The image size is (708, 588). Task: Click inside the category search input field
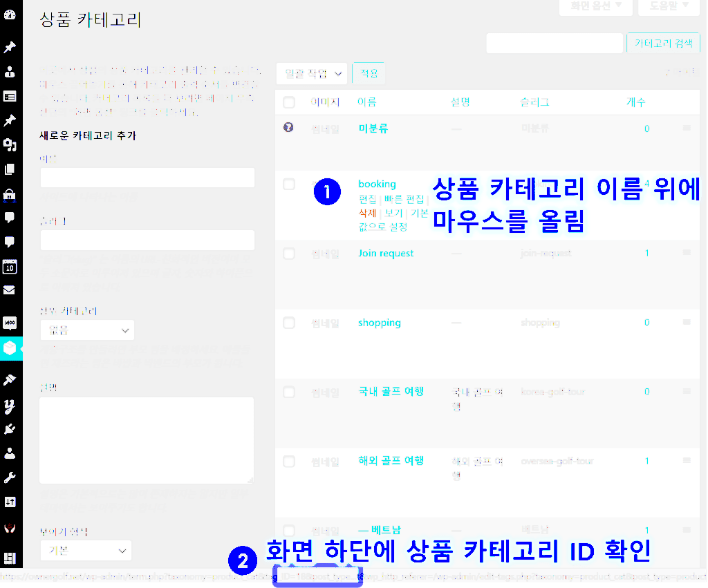(x=555, y=43)
